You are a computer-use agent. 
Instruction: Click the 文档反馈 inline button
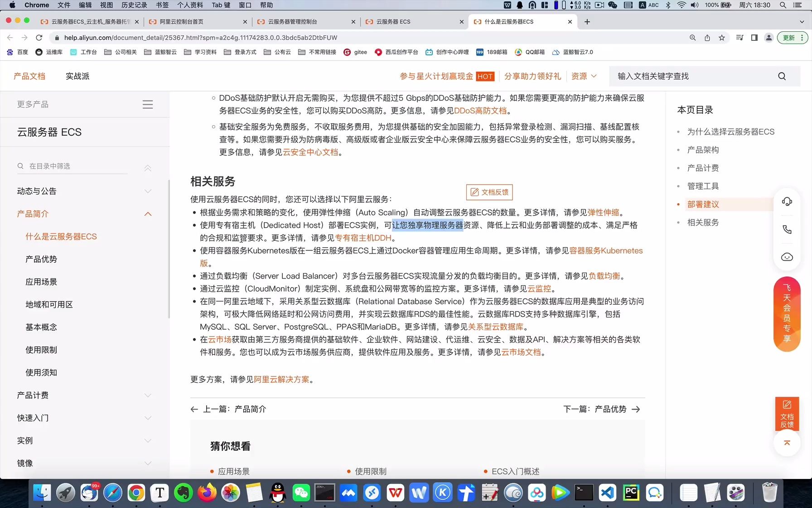[489, 192]
